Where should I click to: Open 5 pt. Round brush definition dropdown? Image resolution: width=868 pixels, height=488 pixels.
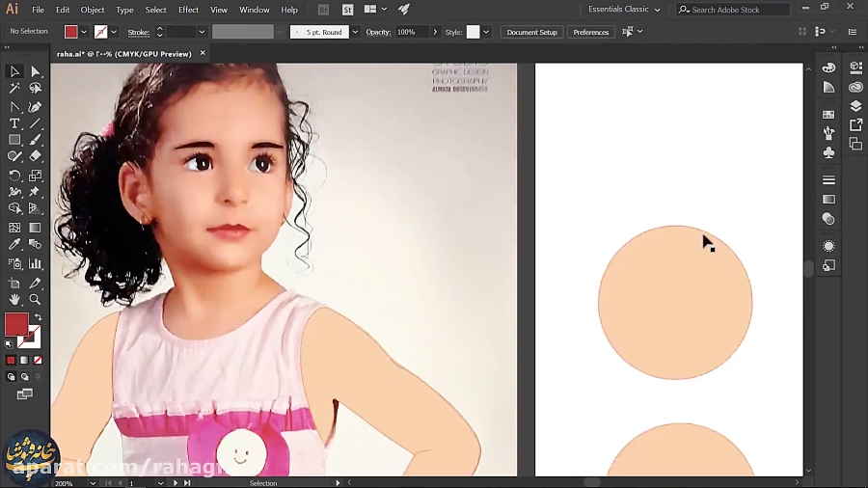355,32
